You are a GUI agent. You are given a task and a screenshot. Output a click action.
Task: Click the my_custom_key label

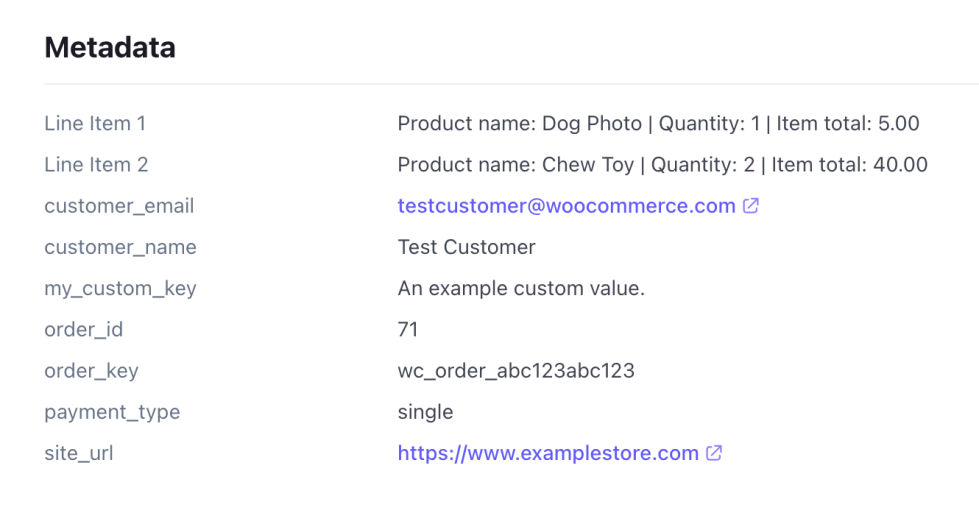120,289
